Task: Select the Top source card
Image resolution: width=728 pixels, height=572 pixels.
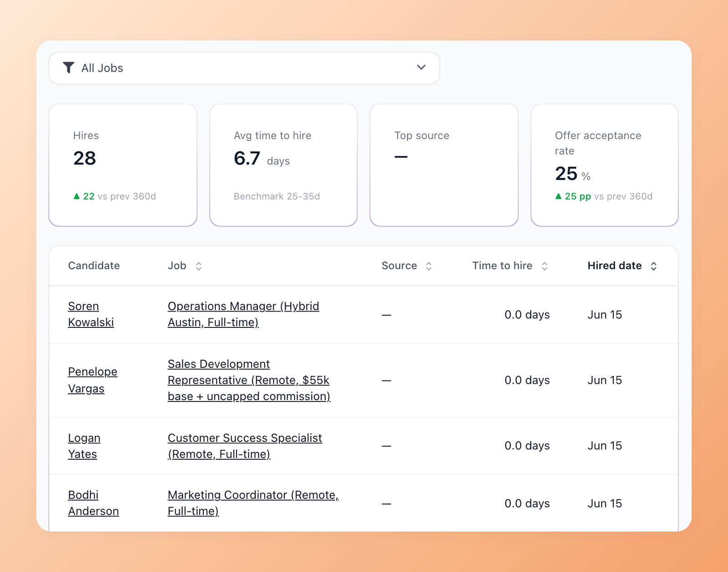Action: tap(444, 165)
